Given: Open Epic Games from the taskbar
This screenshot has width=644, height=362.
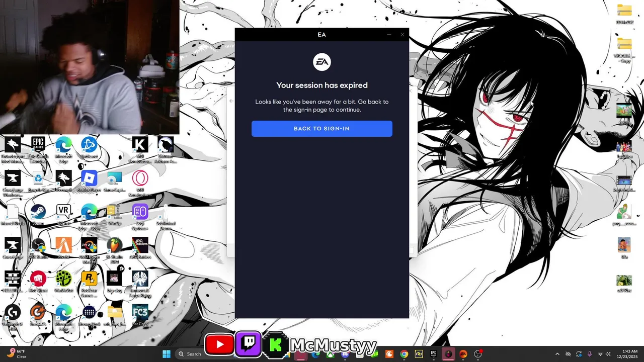Looking at the screenshot, I should (433, 354).
